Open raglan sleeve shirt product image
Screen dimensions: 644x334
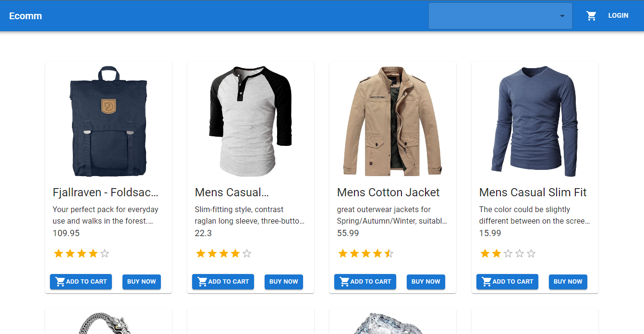click(x=251, y=121)
